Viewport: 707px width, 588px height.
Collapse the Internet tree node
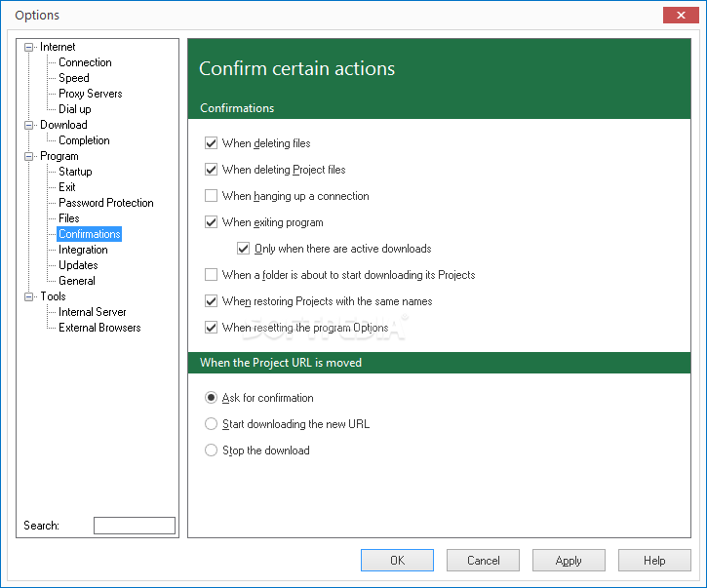point(29,47)
